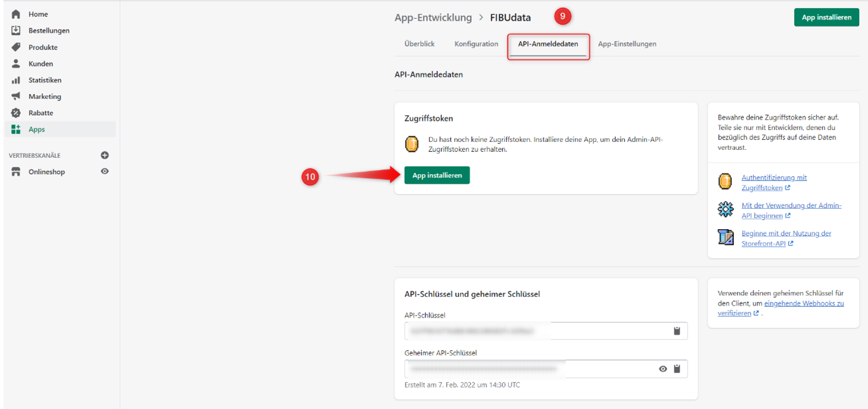Open the Überblick tab
868x409 pixels.
coord(419,44)
